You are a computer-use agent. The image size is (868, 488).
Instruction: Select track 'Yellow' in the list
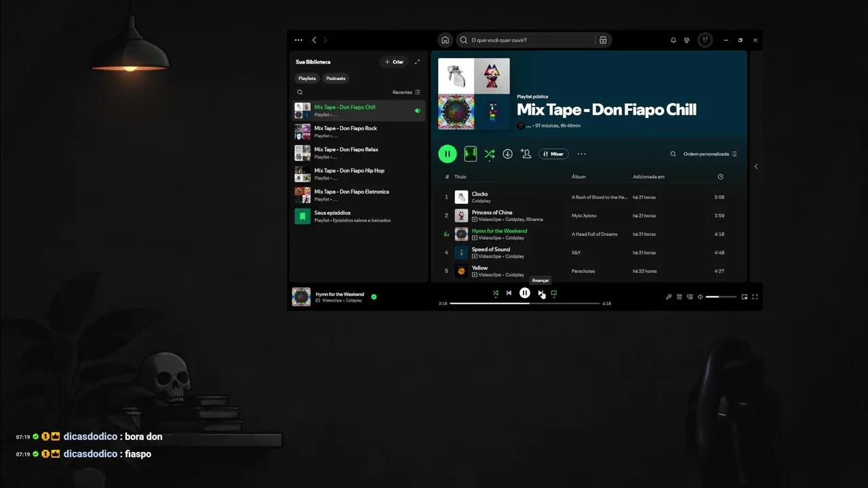point(589,271)
